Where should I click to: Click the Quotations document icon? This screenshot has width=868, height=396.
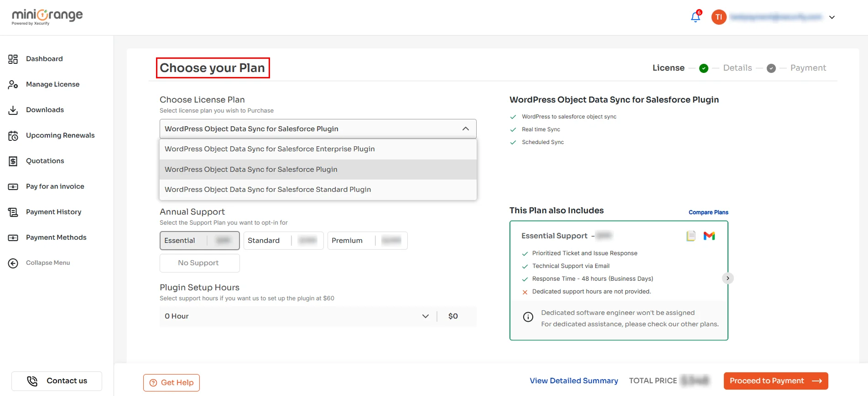pyautogui.click(x=13, y=161)
